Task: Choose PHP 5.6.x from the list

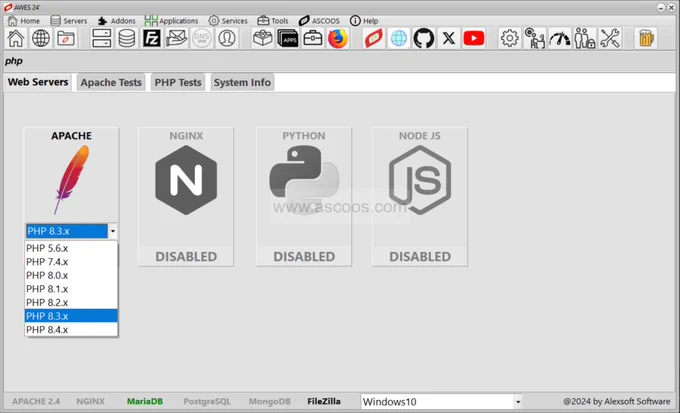Action: point(71,248)
